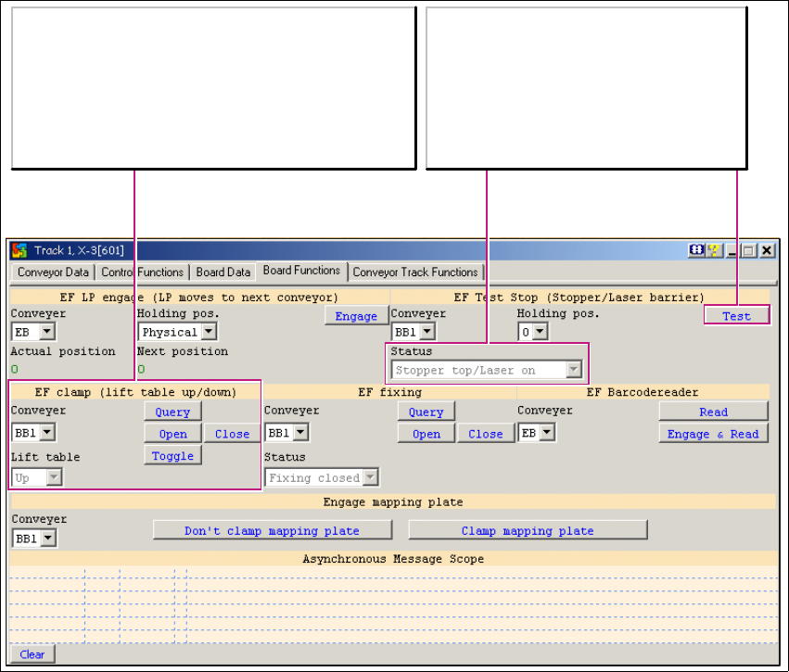
Task: Open the Conveyer dropdown under EF Test Stop
Action: click(427, 332)
